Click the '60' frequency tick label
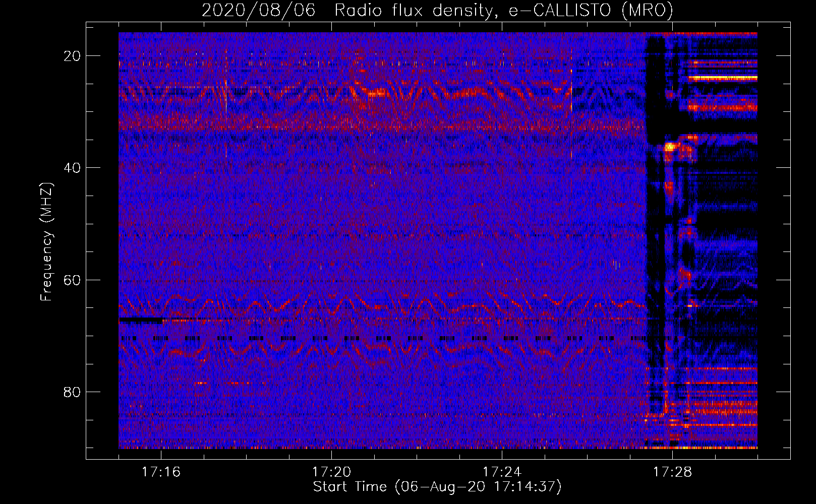Screen dimensions: 816x504 (x=72, y=280)
